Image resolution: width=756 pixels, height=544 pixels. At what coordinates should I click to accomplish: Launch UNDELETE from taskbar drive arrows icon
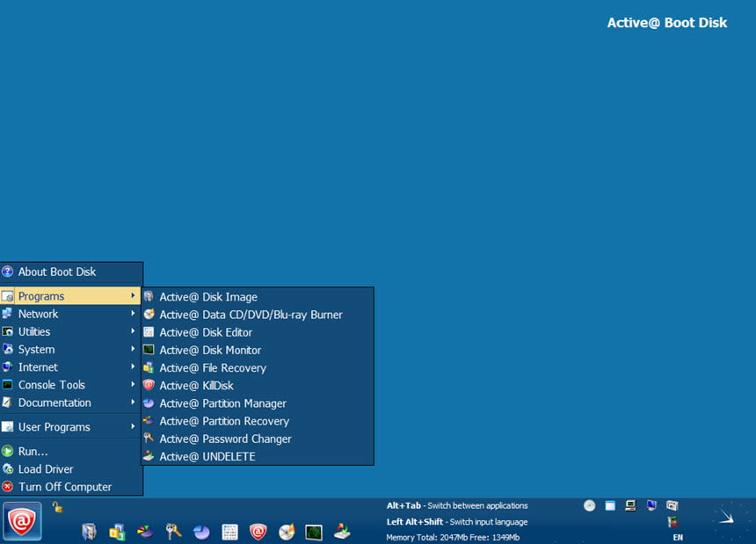(x=342, y=531)
